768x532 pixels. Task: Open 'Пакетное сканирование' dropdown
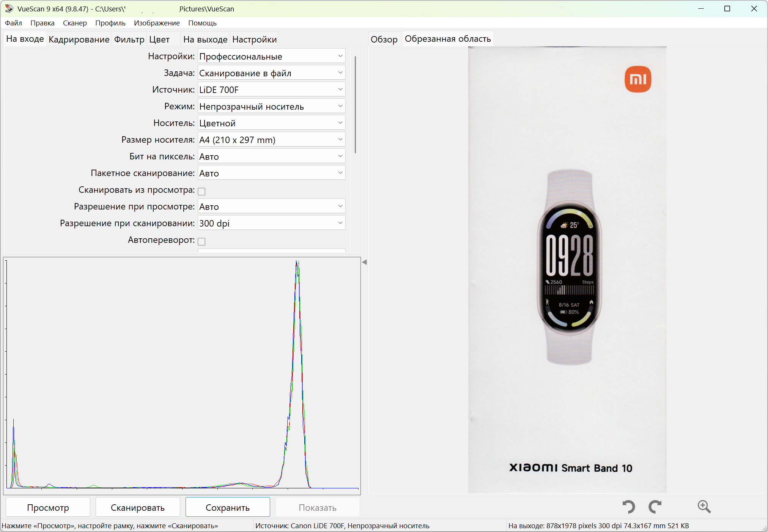point(272,173)
